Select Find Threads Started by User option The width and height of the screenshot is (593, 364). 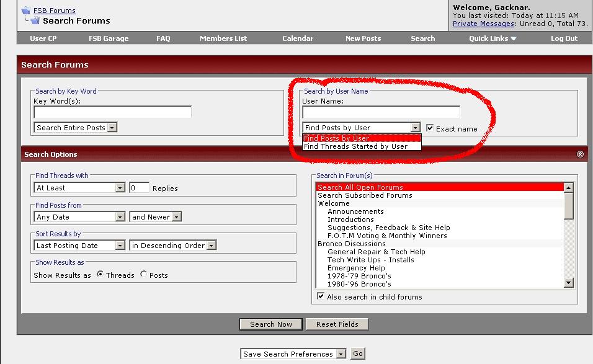pos(362,146)
